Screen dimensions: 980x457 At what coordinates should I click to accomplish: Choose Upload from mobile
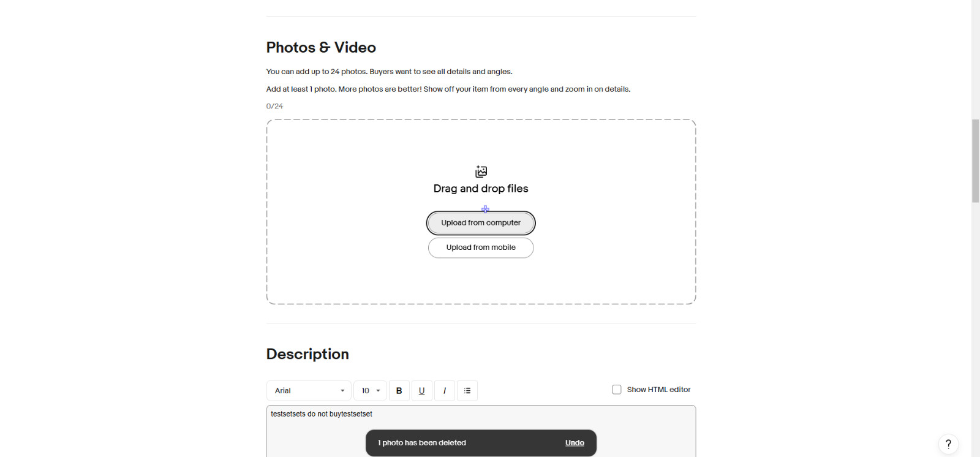(x=481, y=247)
